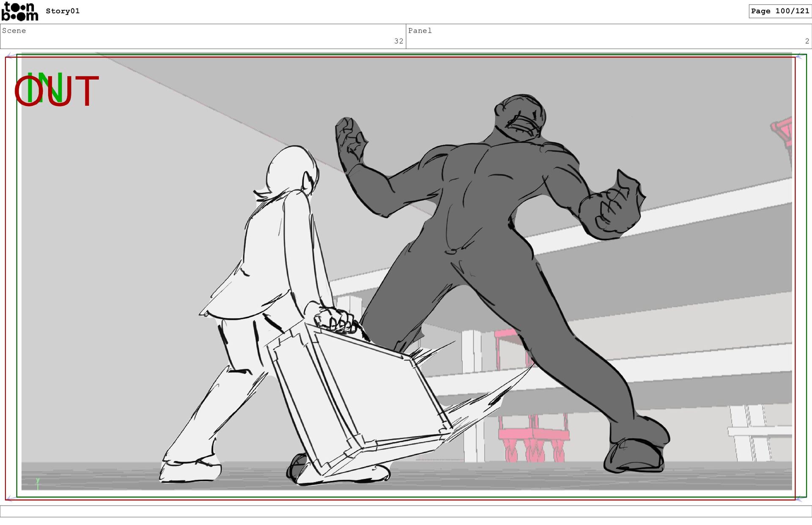Click the top-left camera frame arrow
Screen dimensions: 812x525
pos(10,55)
